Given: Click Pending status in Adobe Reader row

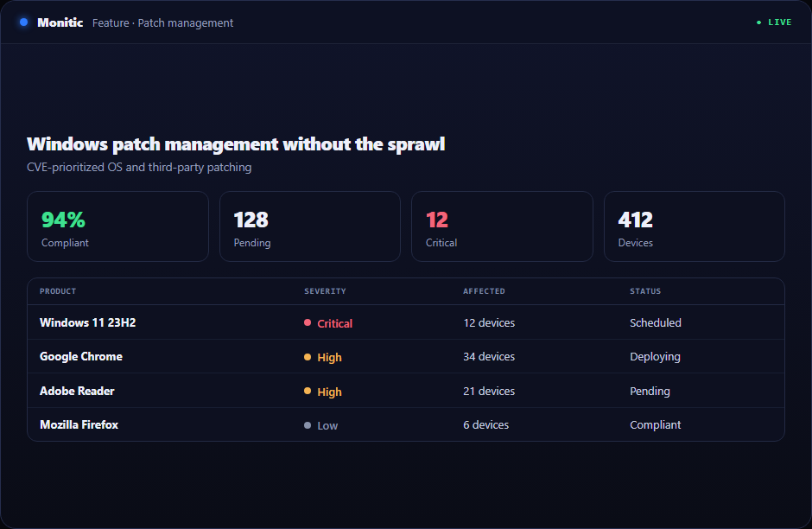Looking at the screenshot, I should click(x=650, y=392).
